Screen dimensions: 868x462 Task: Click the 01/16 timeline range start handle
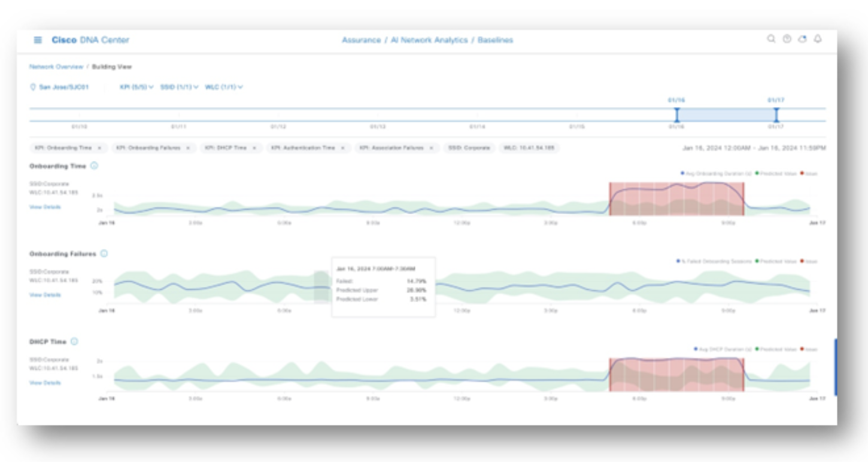(x=677, y=114)
